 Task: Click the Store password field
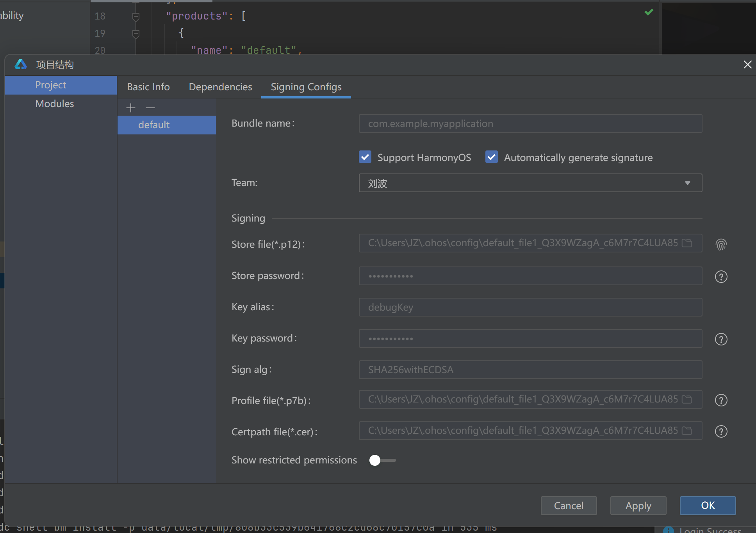530,276
